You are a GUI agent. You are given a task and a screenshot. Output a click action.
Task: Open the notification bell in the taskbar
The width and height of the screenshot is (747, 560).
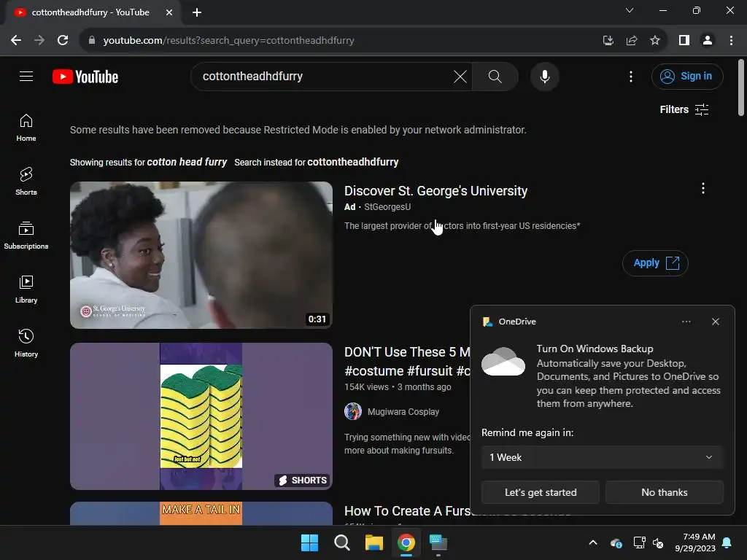[x=727, y=542]
